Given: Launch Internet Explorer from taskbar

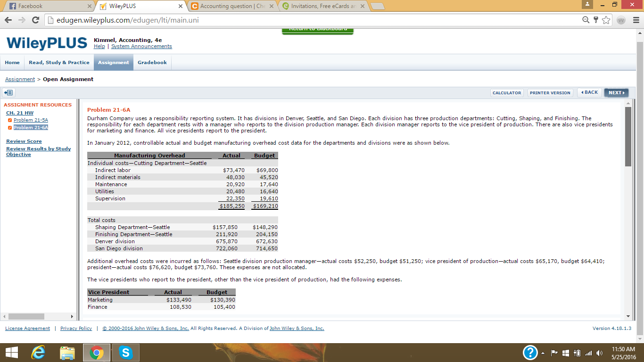Looking at the screenshot, I should tap(38, 352).
